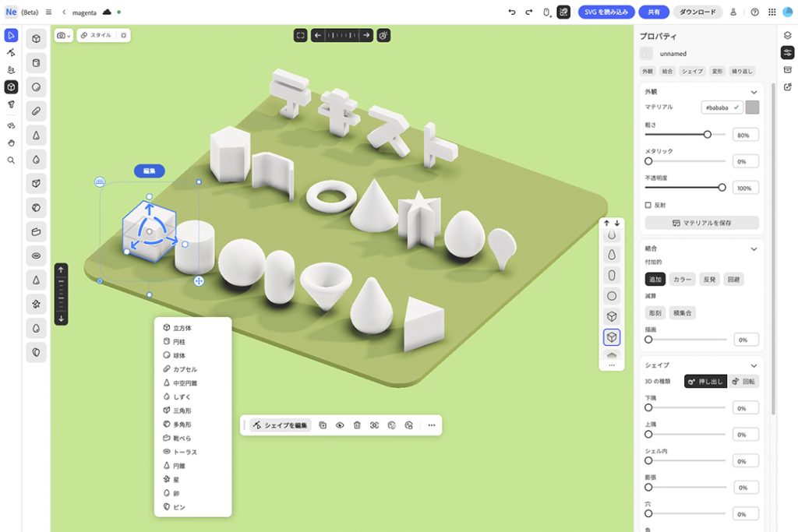Click the blue 編集 label above cube
This screenshot has height=532, width=798.
point(149,171)
